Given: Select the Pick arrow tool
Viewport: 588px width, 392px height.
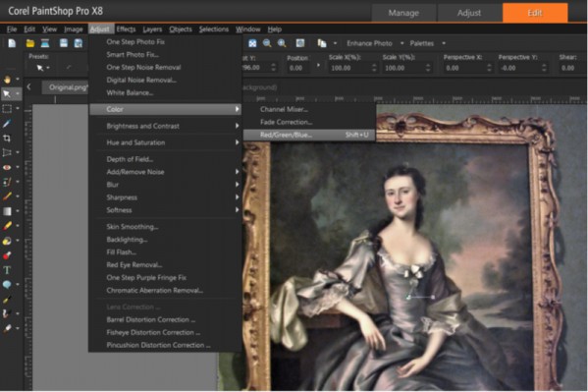Looking at the screenshot, I should coord(7,94).
